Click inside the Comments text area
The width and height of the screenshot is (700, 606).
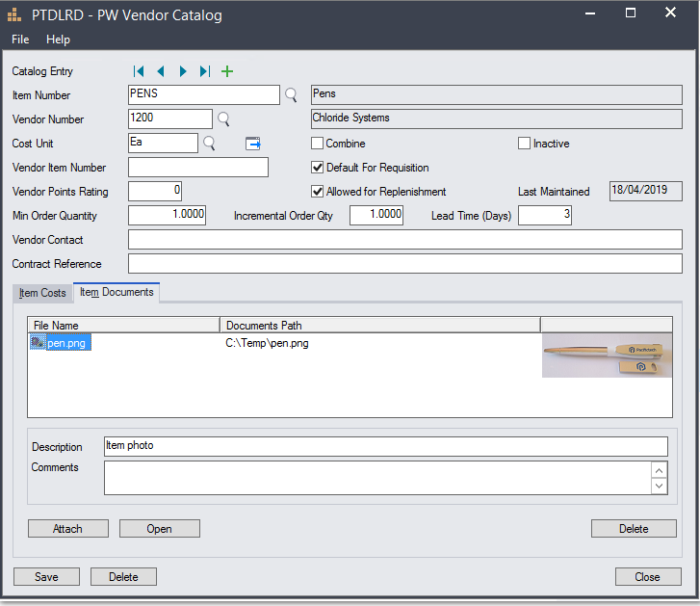point(377,478)
